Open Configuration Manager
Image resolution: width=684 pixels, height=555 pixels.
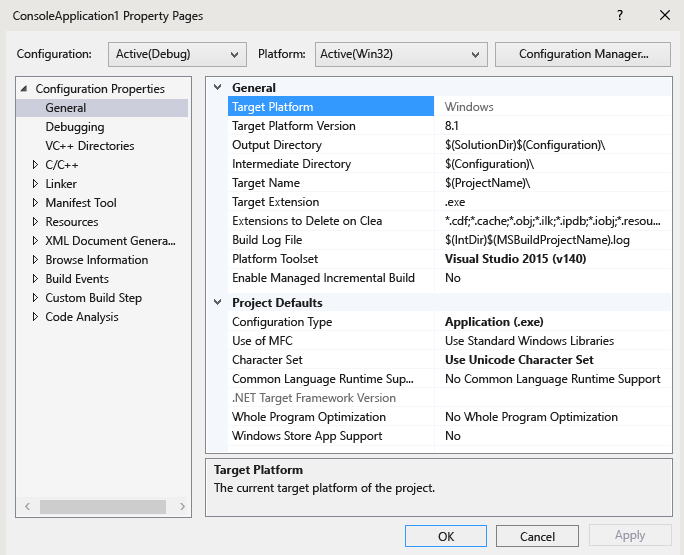(583, 54)
